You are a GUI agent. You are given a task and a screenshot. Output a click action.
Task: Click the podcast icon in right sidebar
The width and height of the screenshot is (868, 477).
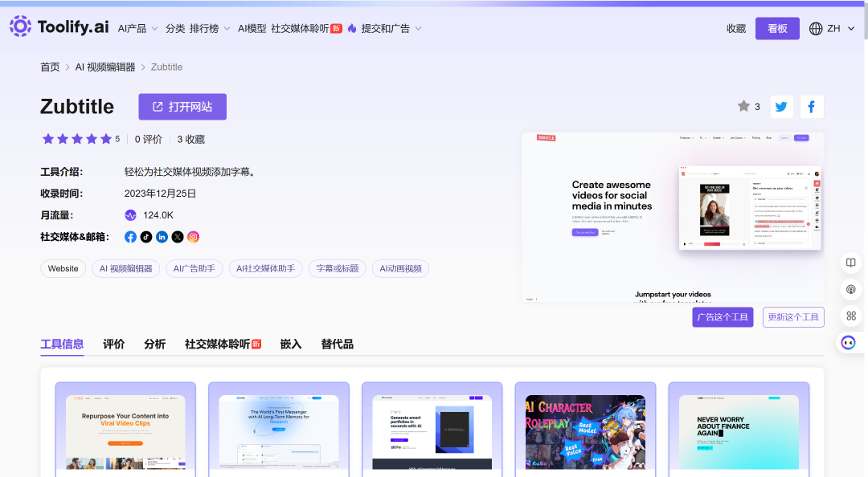coord(851,289)
